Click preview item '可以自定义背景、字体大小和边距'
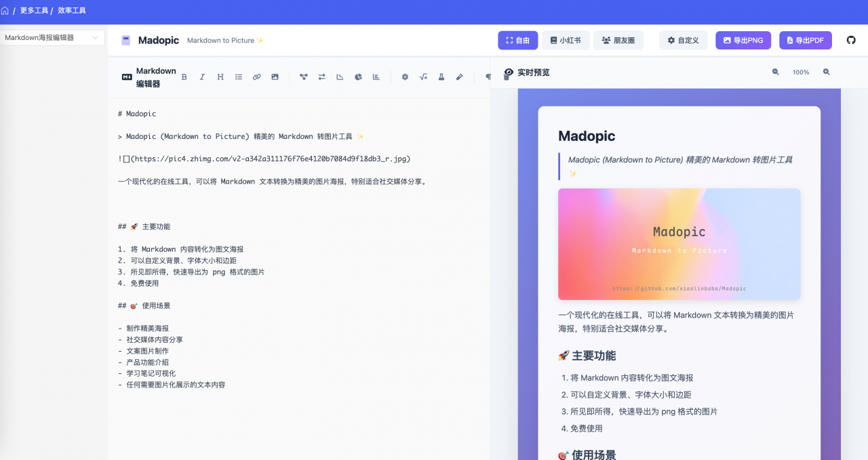The width and height of the screenshot is (868, 460). (x=631, y=395)
